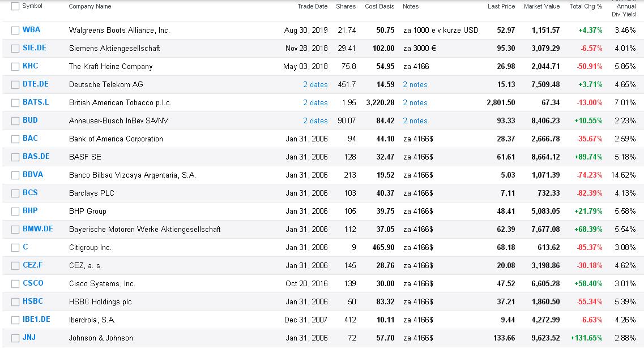Image resolution: width=644 pixels, height=349 pixels.
Task: Tick the checkbox next to BAC
Action: coord(15,139)
